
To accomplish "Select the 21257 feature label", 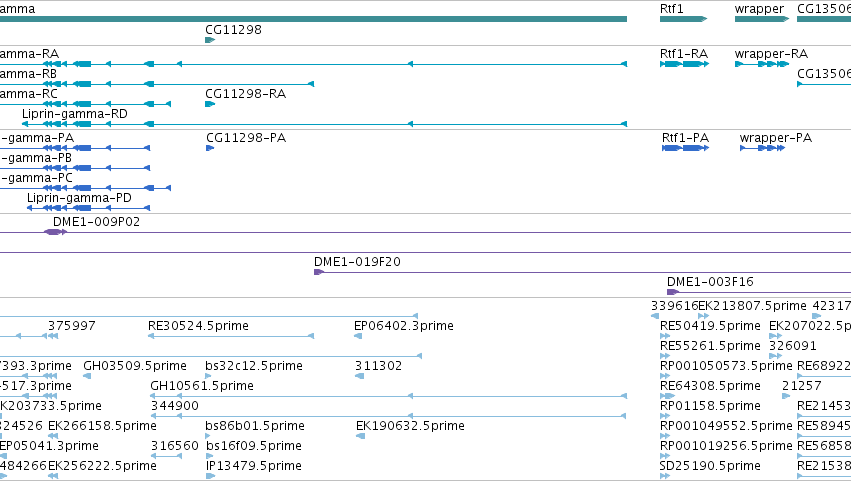I will click(x=802, y=386).
